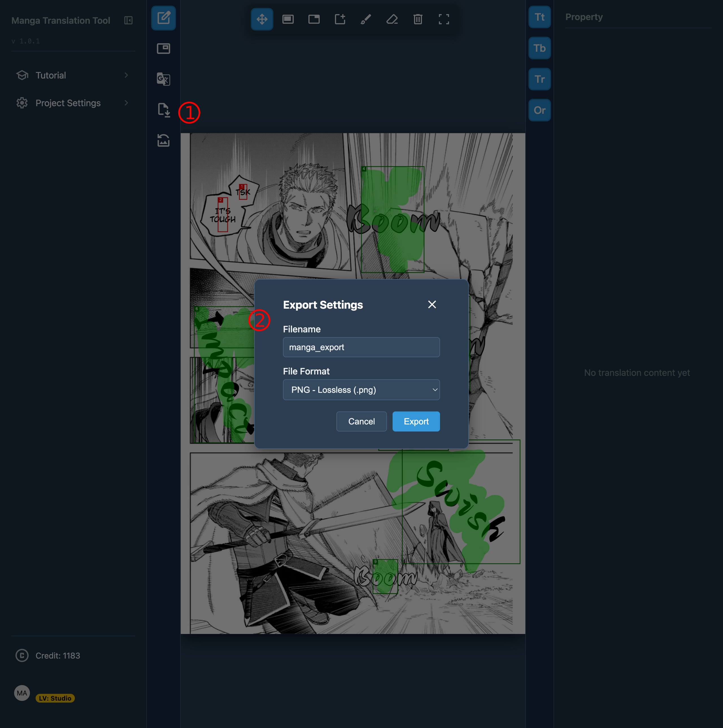
Task: Click the Property panel heading
Action: tap(583, 17)
